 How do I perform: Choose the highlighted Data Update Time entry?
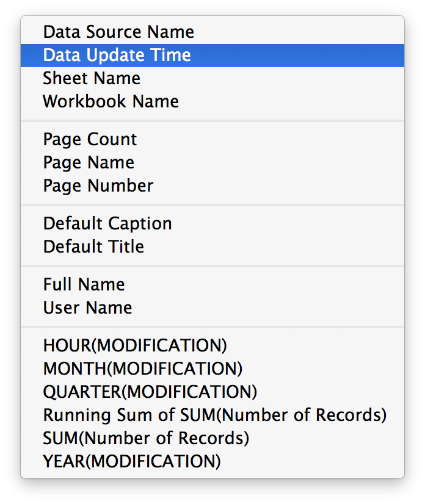coord(116,55)
